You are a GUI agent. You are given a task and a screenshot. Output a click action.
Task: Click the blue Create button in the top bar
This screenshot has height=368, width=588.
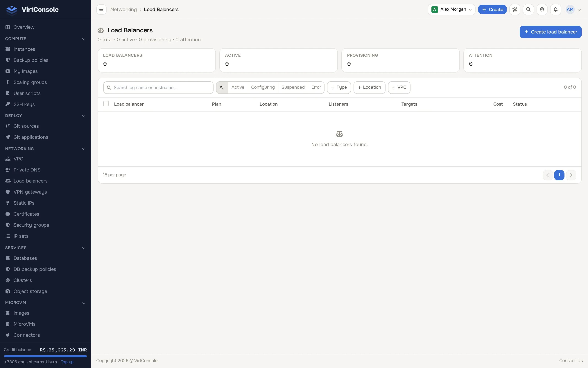coord(492,10)
